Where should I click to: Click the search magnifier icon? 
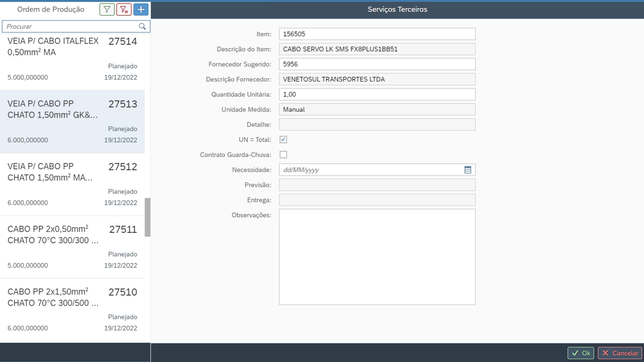click(142, 27)
